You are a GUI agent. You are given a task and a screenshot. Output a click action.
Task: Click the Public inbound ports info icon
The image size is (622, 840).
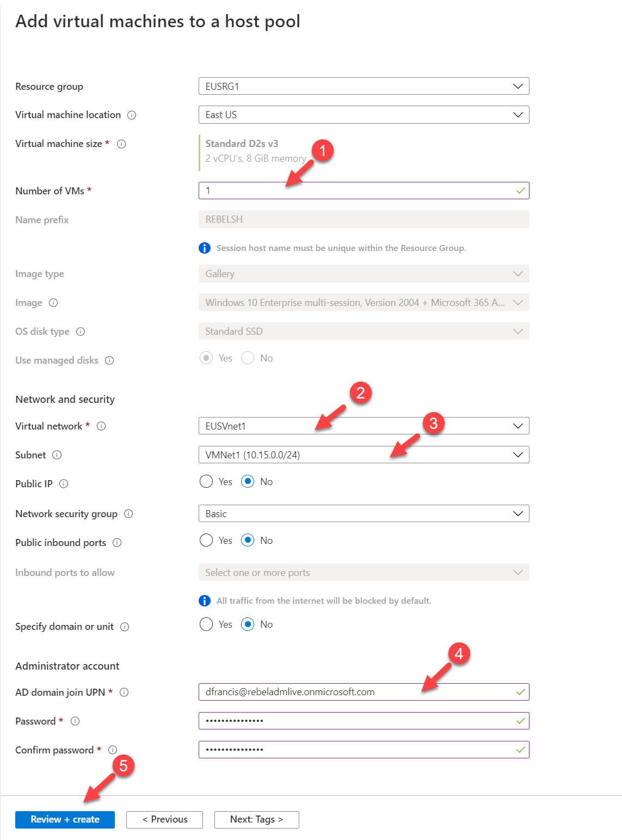[117, 543]
